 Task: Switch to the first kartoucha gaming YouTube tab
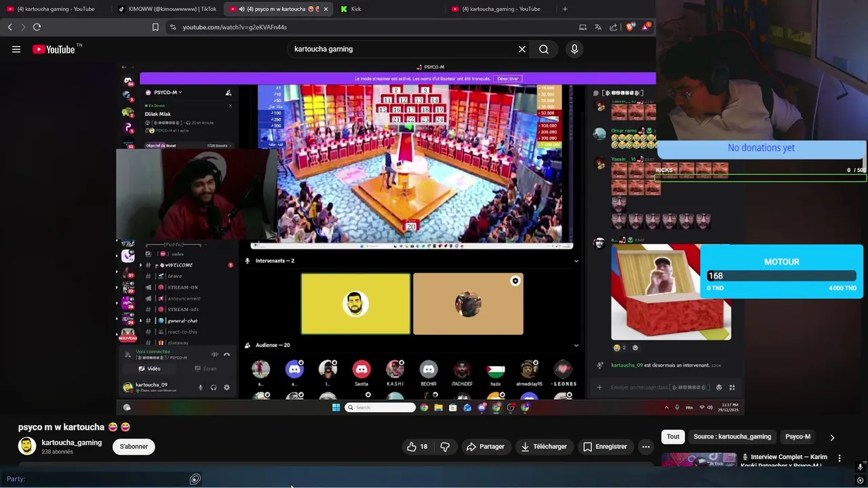[56, 9]
